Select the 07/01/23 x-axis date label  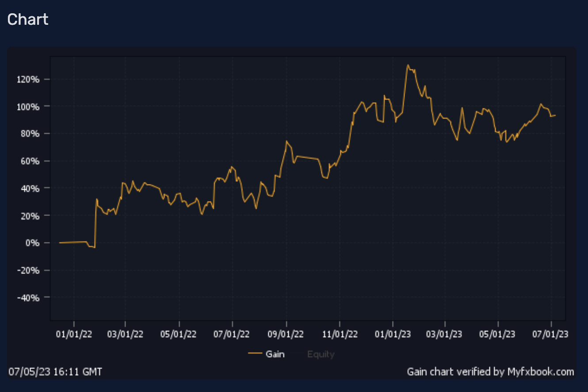[551, 334]
